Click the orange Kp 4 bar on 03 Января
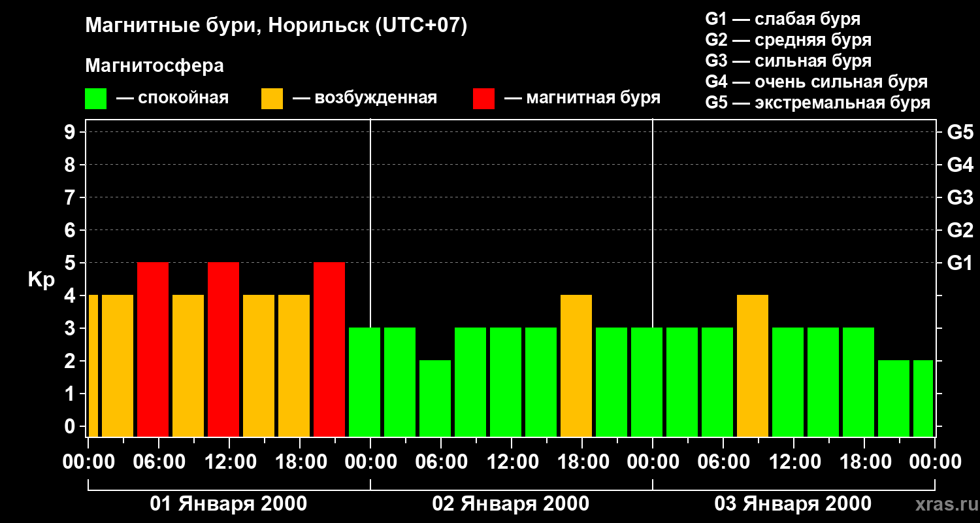This screenshot has height=523, width=980. coord(753,365)
